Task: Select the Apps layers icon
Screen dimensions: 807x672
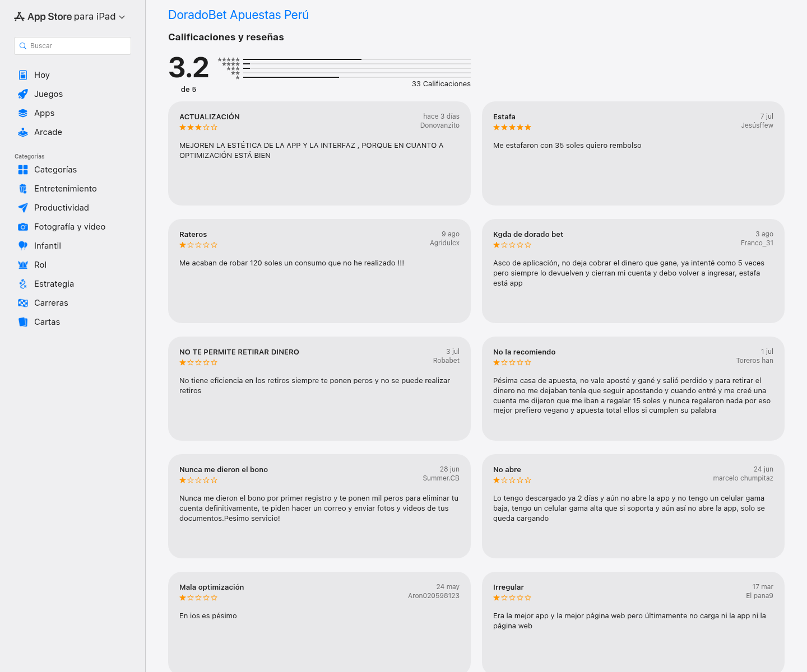Action: 23,113
